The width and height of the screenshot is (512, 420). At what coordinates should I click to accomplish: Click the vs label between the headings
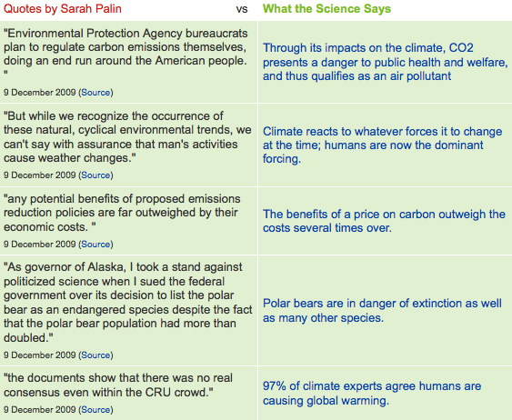tap(242, 9)
